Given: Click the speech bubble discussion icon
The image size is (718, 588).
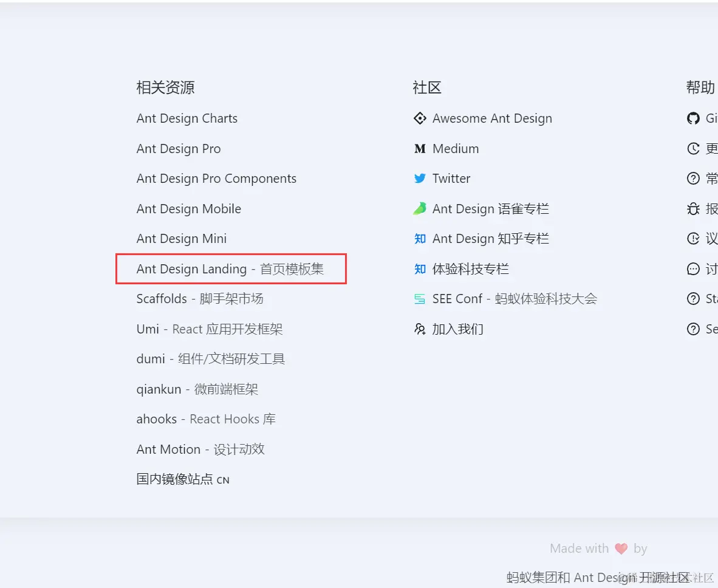Looking at the screenshot, I should click(x=693, y=269).
